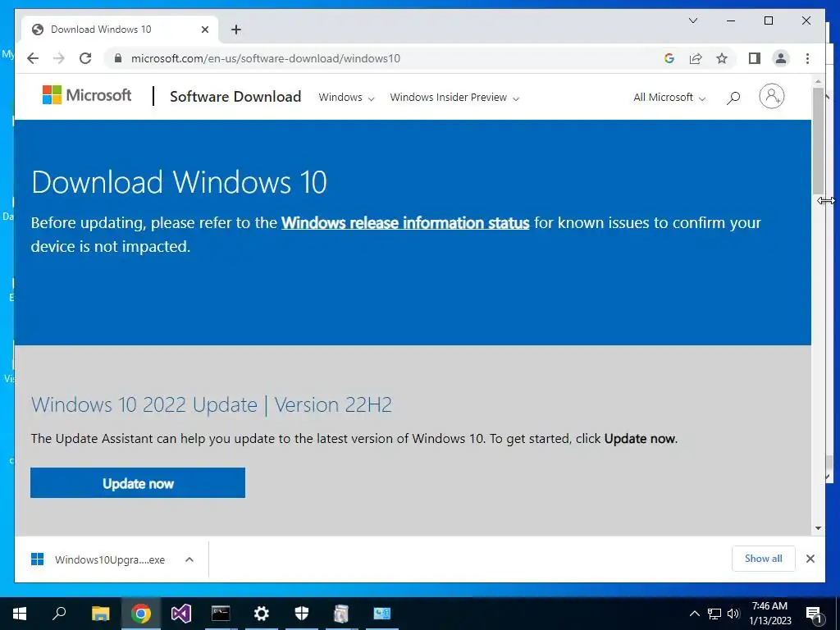Launch Visual Studio from taskbar
The image size is (840, 630).
point(181,614)
